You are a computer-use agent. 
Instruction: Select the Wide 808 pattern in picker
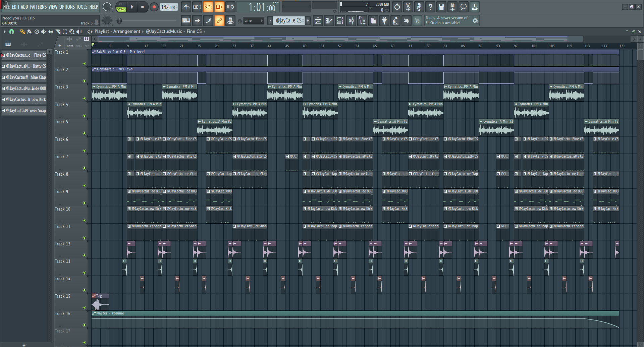tap(24, 89)
